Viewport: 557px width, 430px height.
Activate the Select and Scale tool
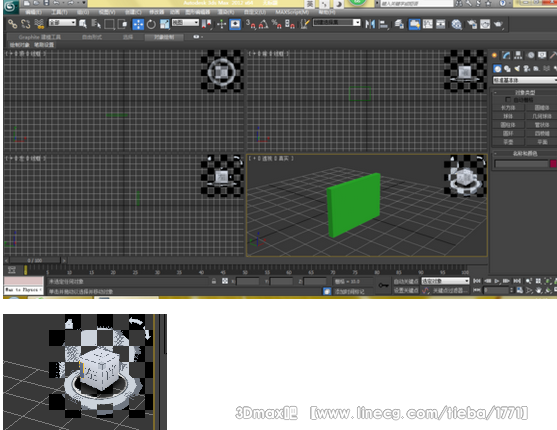(164, 24)
